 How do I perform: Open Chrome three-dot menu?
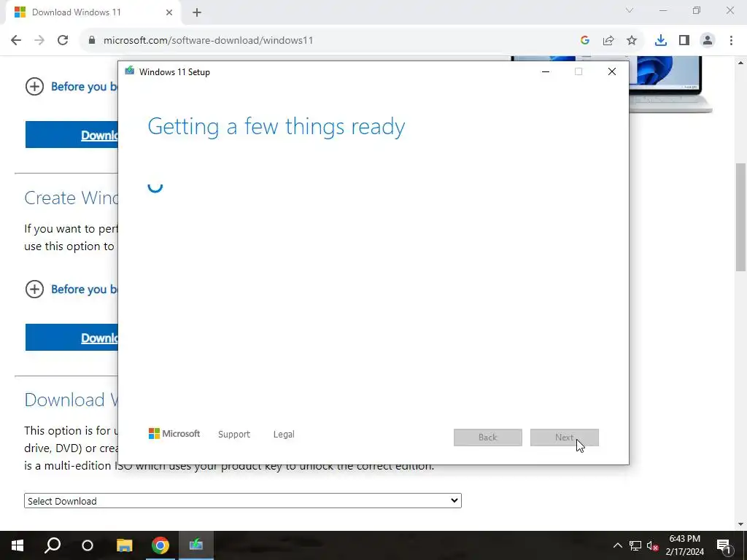click(731, 41)
